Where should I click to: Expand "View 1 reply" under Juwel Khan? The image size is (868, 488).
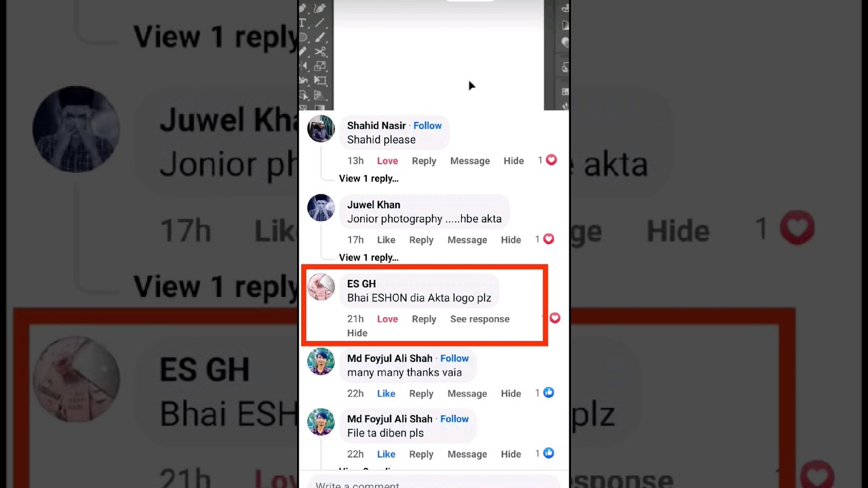(x=369, y=258)
